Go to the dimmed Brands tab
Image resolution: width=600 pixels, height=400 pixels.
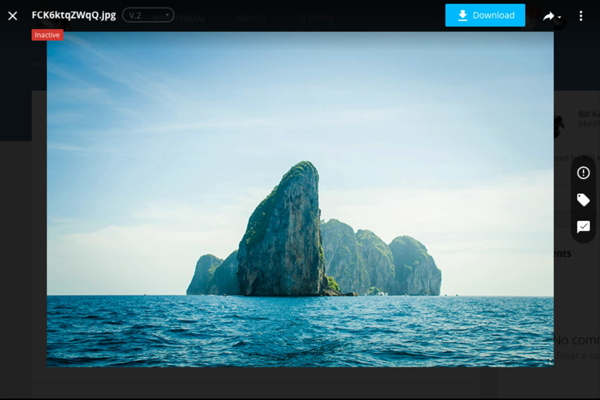tap(251, 18)
